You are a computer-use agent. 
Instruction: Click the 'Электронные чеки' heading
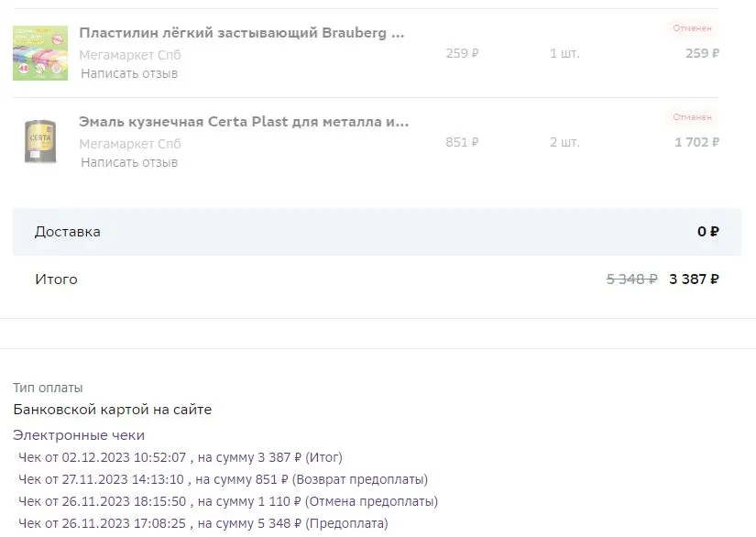[79, 435]
